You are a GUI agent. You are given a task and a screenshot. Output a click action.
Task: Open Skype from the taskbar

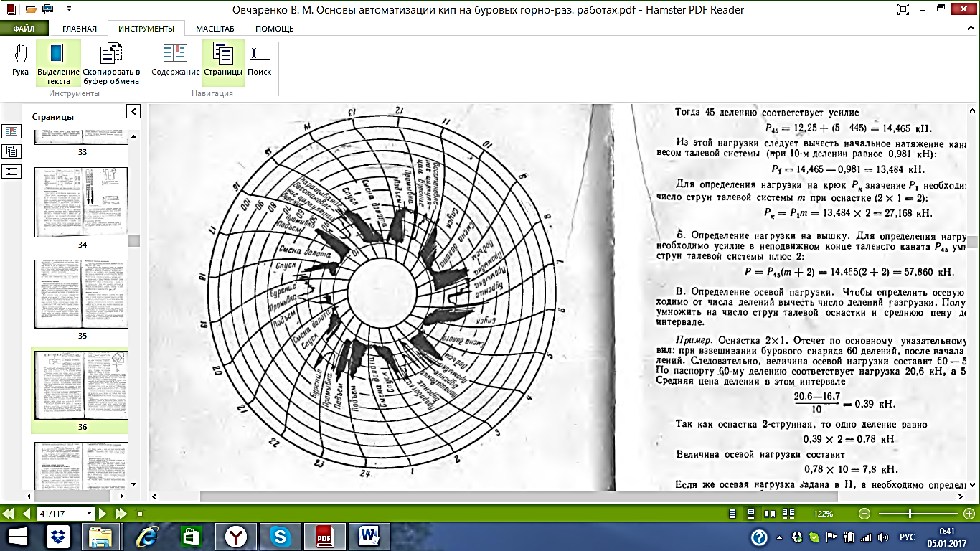(281, 536)
